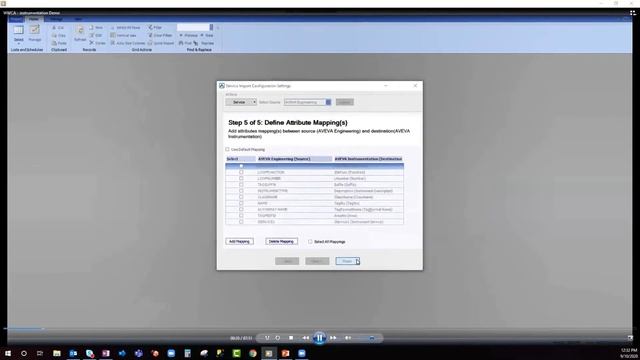Enable Use Default Mapping checkbox
The image size is (640, 360).
click(228, 149)
